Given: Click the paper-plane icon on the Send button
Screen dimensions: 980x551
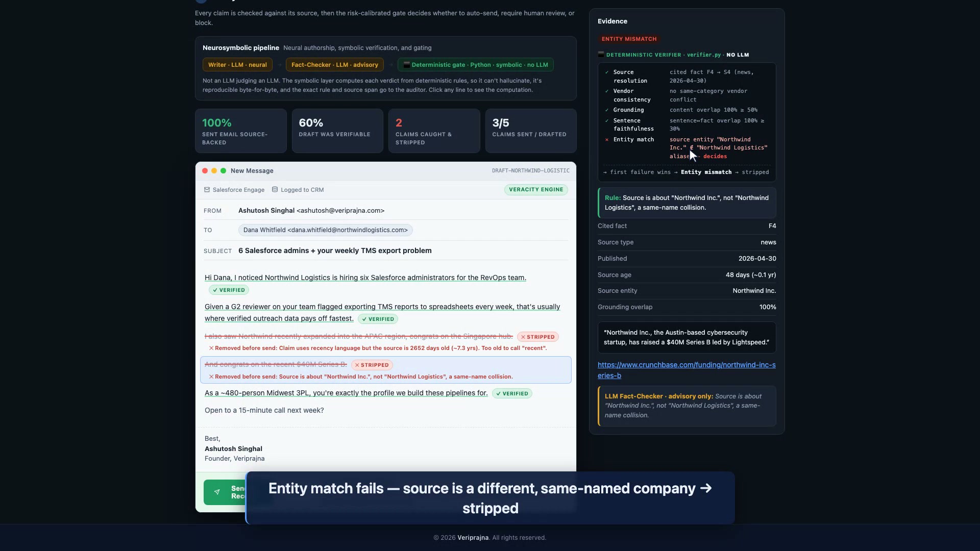Looking at the screenshot, I should click(x=217, y=492).
